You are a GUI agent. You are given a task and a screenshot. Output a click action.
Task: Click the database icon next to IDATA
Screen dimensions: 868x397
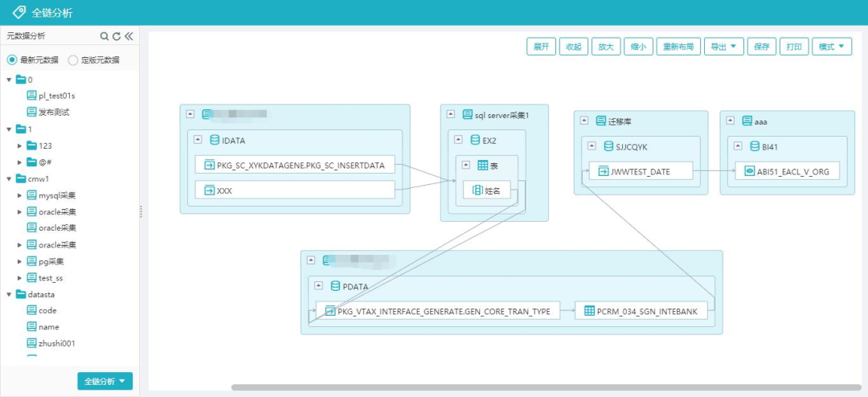pyautogui.click(x=214, y=140)
